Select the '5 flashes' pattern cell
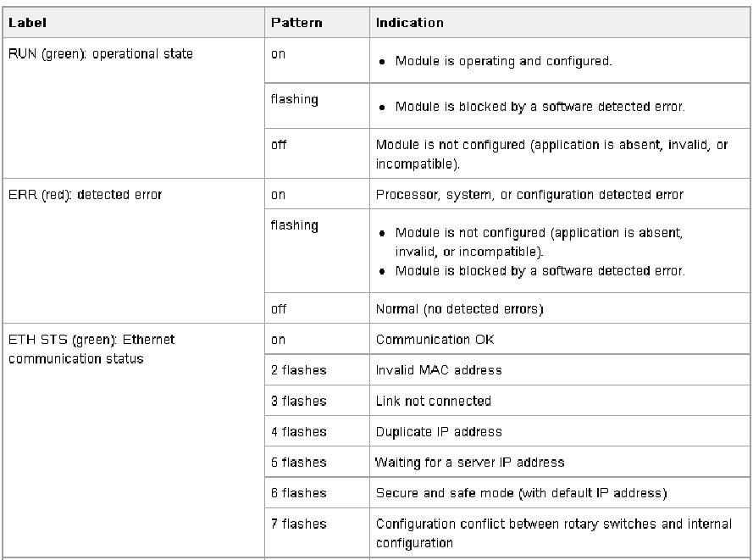Image resolution: width=753 pixels, height=560 pixels. pos(317,462)
